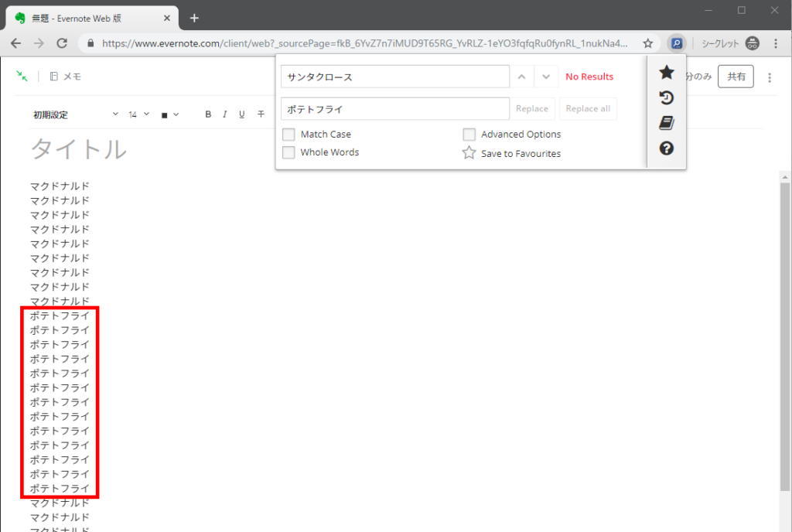Click the replace field containing ポテトフライ
792x532 pixels.
(x=395, y=108)
